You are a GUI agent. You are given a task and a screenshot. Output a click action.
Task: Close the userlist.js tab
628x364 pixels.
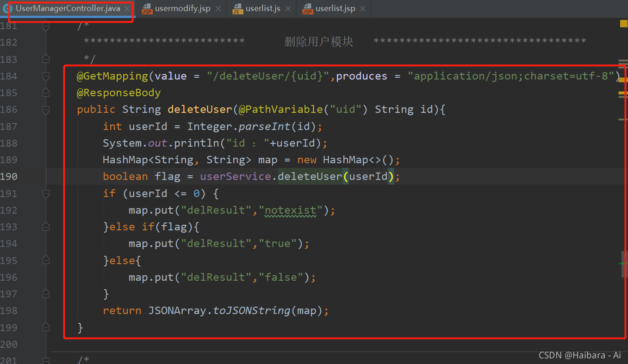tap(288, 9)
